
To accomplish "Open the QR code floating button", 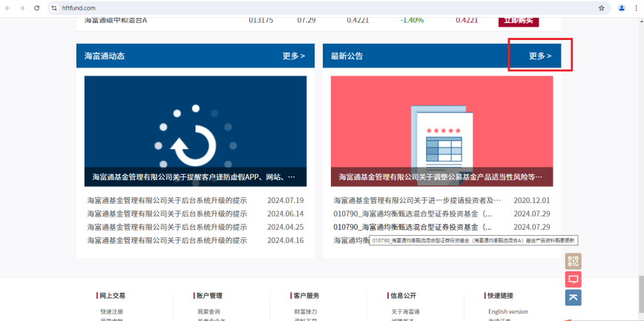I will pos(574,261).
